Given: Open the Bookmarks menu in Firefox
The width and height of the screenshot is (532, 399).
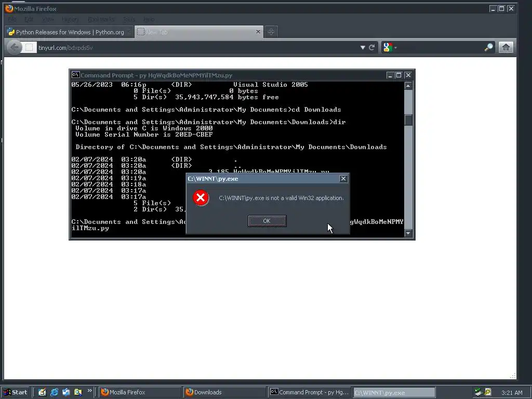Looking at the screenshot, I should click(101, 19).
